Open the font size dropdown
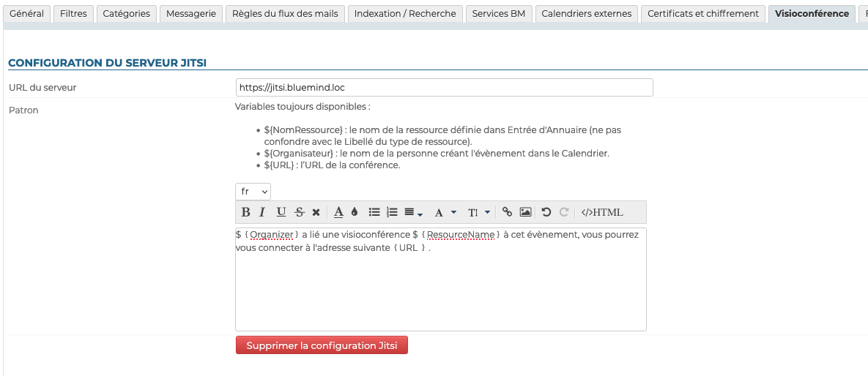Screen dimensions: 868x376 tap(479, 212)
